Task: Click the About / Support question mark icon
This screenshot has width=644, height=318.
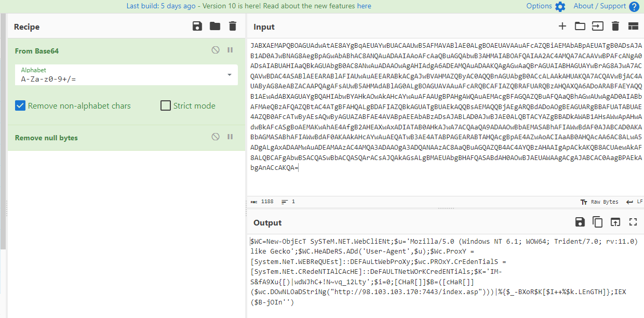Action: click(x=634, y=7)
